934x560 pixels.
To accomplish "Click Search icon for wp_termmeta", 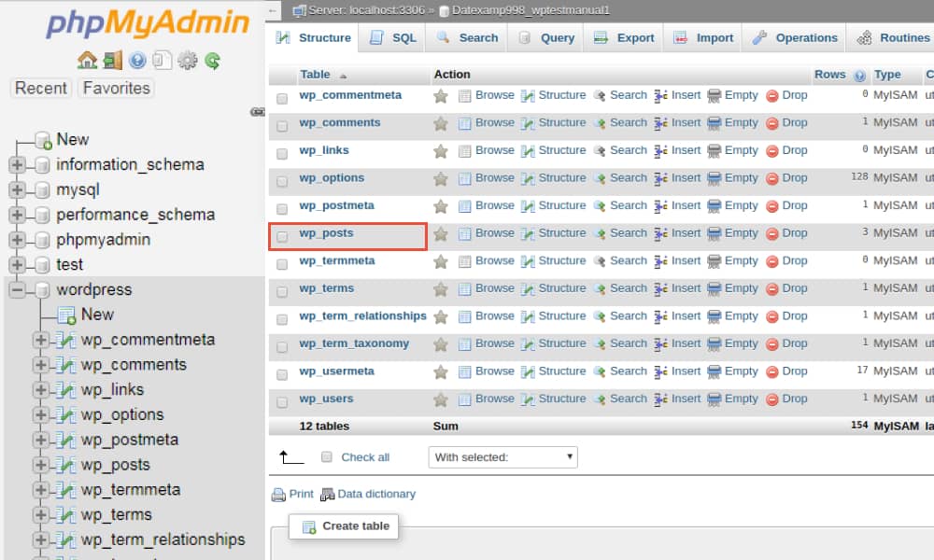I will pos(600,261).
